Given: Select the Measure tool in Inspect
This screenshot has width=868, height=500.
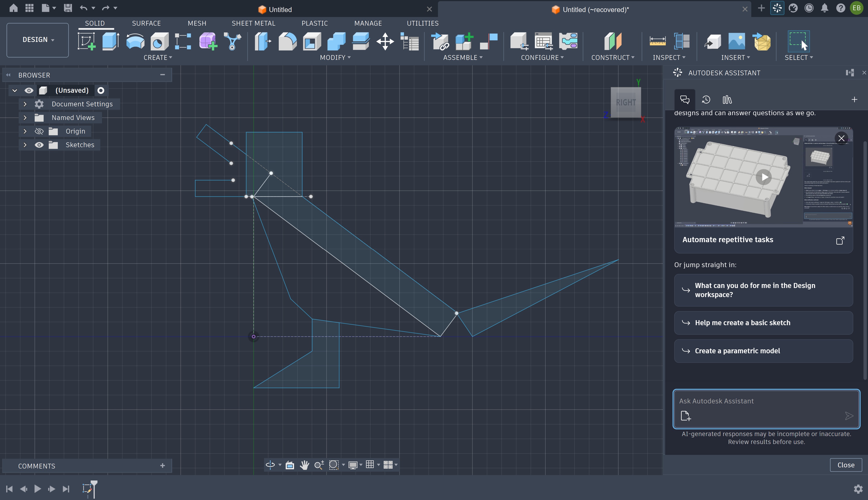Looking at the screenshot, I should pyautogui.click(x=658, y=41).
